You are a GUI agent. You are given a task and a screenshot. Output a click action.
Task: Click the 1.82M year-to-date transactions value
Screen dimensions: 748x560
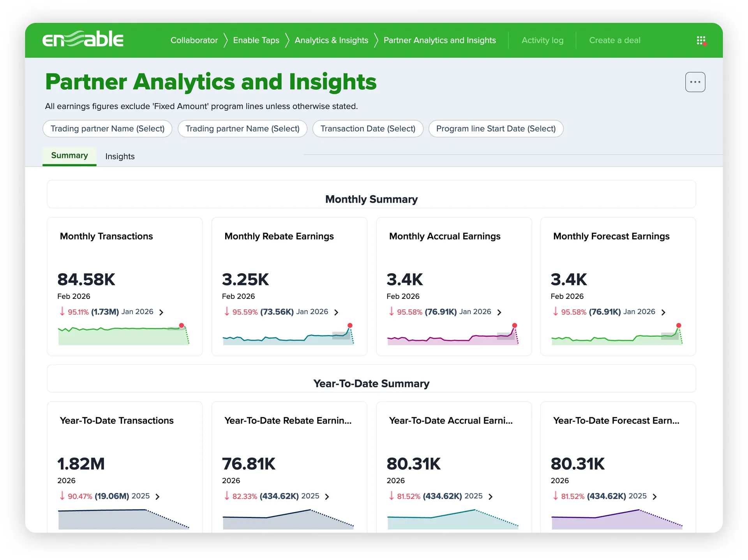(x=81, y=464)
